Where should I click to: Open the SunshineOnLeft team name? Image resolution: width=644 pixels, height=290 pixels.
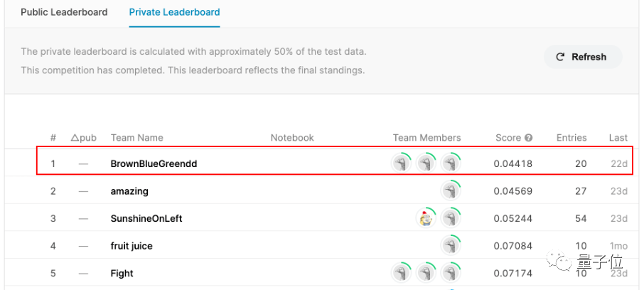(x=146, y=218)
